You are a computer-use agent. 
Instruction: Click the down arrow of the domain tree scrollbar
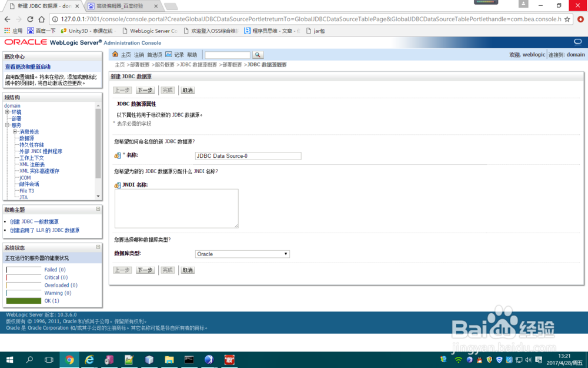pos(98,196)
